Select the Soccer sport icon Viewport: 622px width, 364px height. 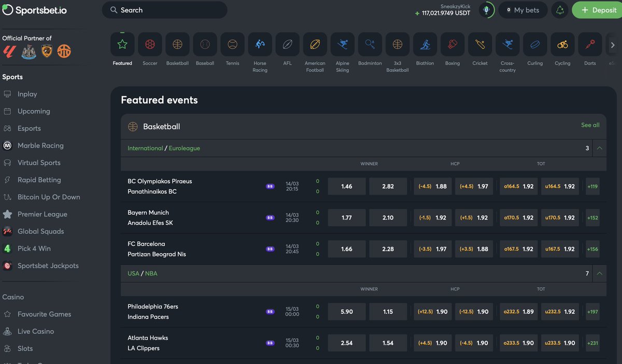click(150, 45)
